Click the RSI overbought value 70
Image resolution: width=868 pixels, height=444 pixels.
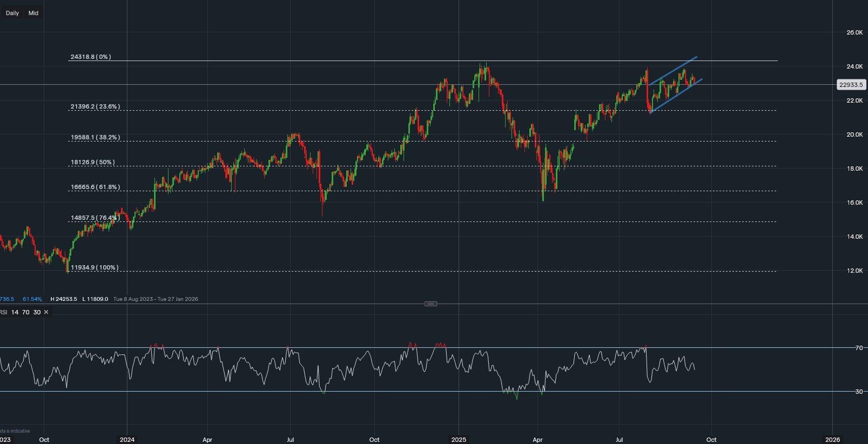point(25,312)
